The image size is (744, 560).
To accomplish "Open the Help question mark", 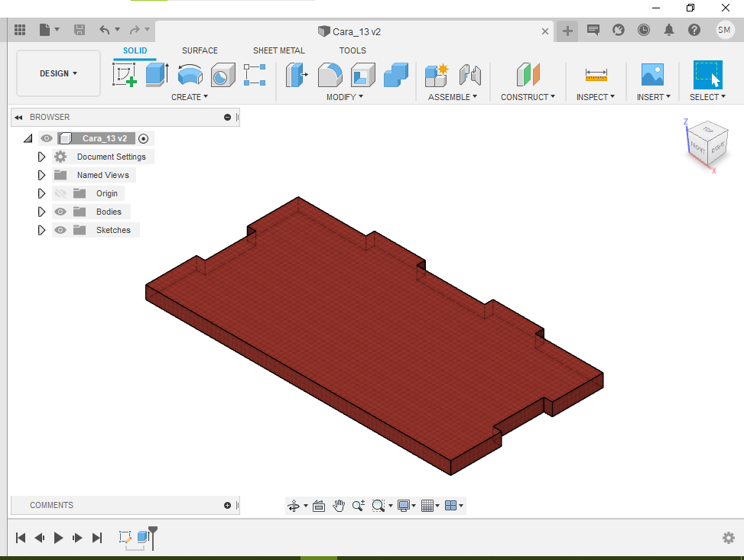I will coord(694,30).
